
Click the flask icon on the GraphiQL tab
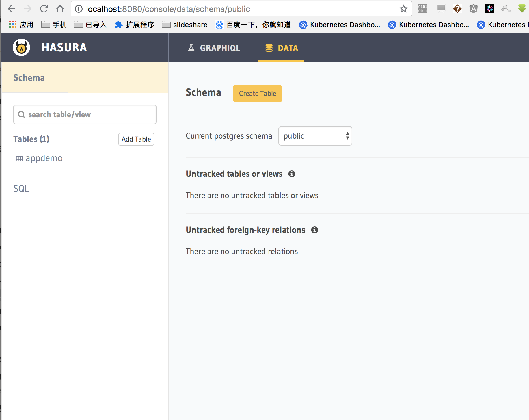191,48
